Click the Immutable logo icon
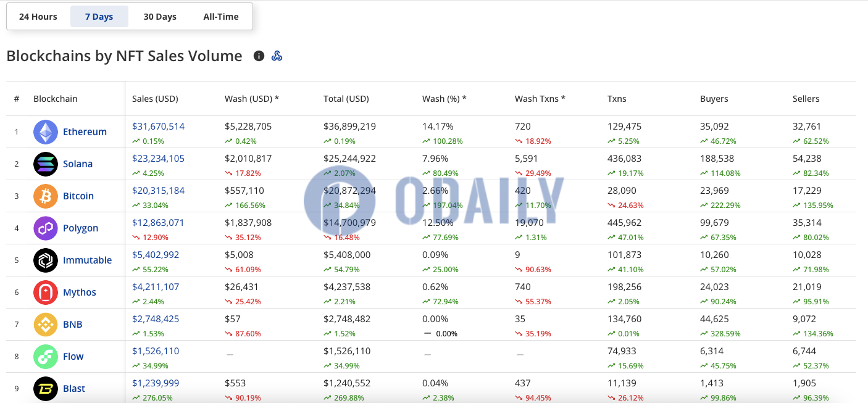This screenshot has width=868, height=403. [x=46, y=260]
